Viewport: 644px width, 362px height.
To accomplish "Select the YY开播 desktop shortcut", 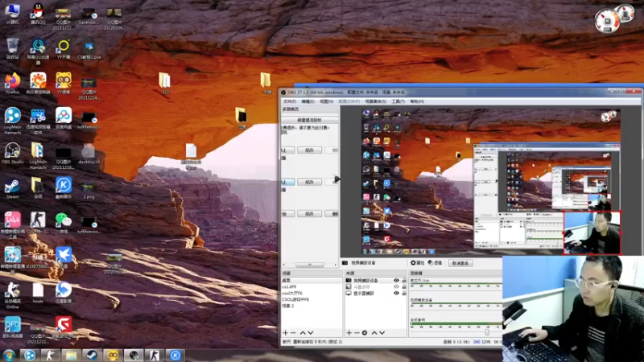I will pos(64,48).
